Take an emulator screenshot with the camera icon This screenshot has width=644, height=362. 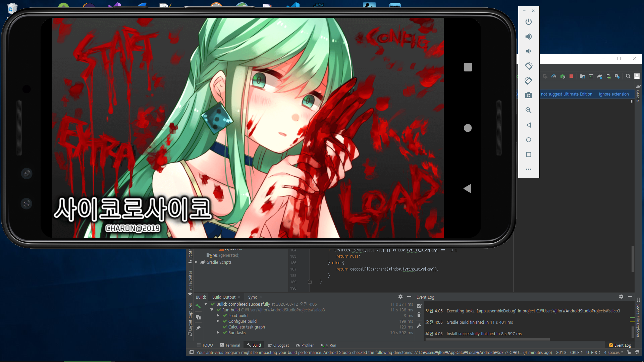point(529,96)
